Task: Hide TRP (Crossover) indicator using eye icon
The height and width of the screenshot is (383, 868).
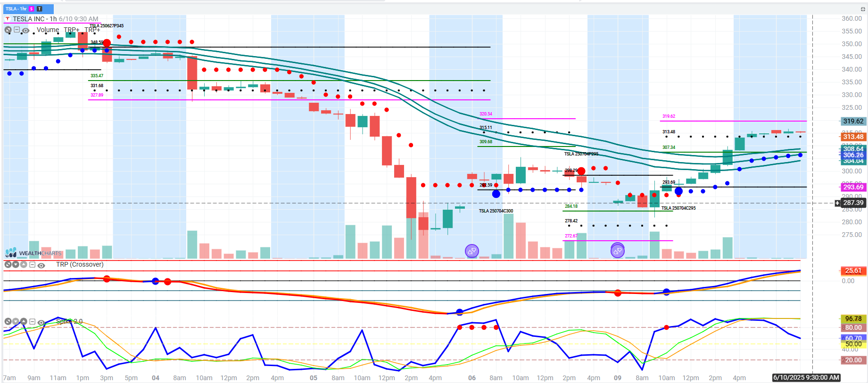Action: pyautogui.click(x=41, y=265)
